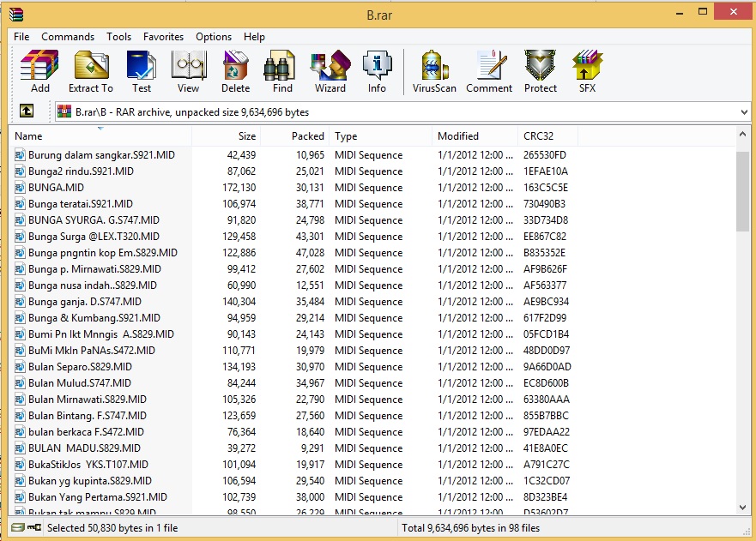756x541 pixels.
Task: Sort by the Type column header
Action: (380, 135)
